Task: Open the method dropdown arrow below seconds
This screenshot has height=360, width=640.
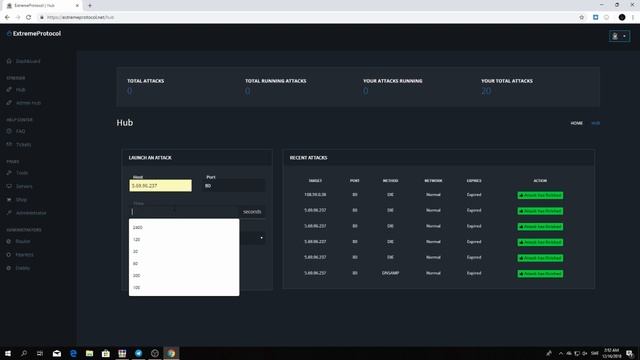Action: point(261,238)
